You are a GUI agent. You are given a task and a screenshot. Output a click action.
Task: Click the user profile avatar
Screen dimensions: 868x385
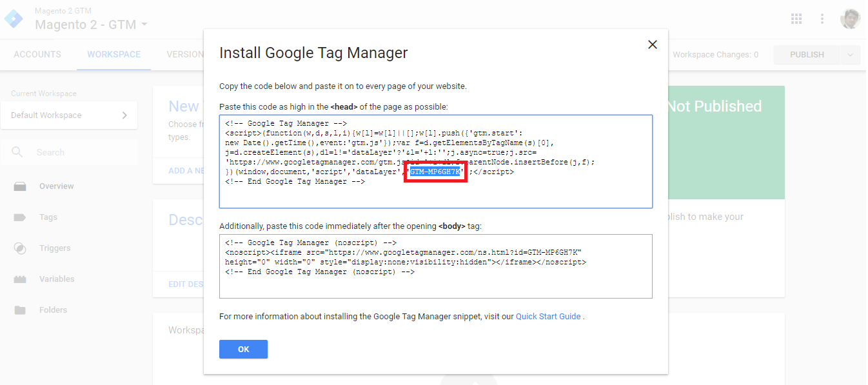pyautogui.click(x=851, y=19)
